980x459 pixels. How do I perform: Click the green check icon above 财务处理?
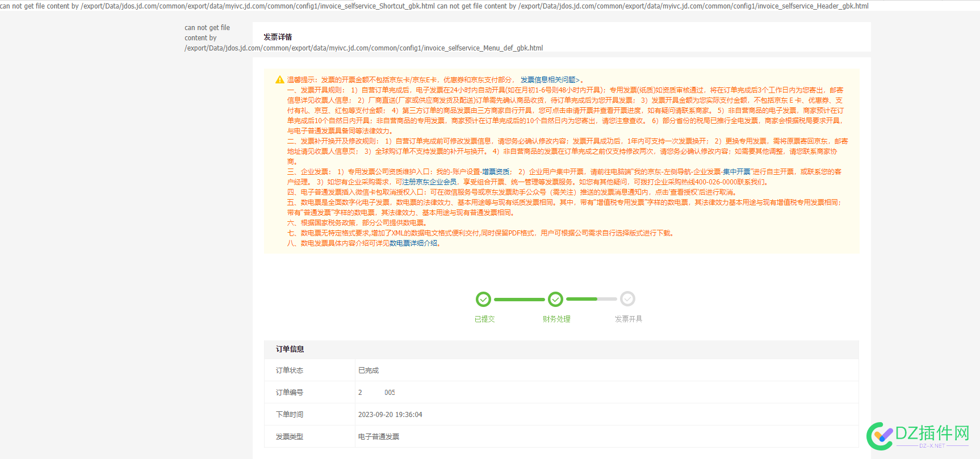(x=555, y=299)
